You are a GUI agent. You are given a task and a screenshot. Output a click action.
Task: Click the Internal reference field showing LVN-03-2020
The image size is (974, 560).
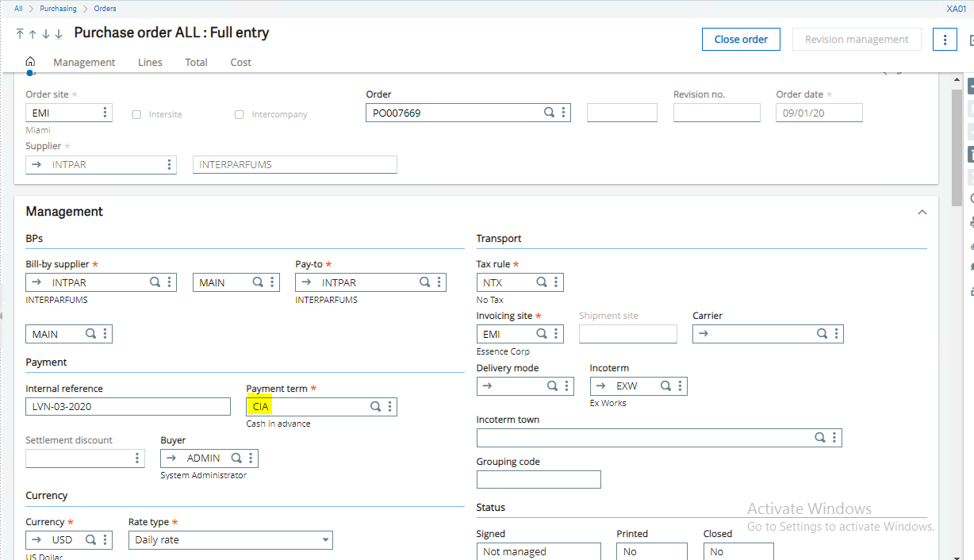[127, 406]
